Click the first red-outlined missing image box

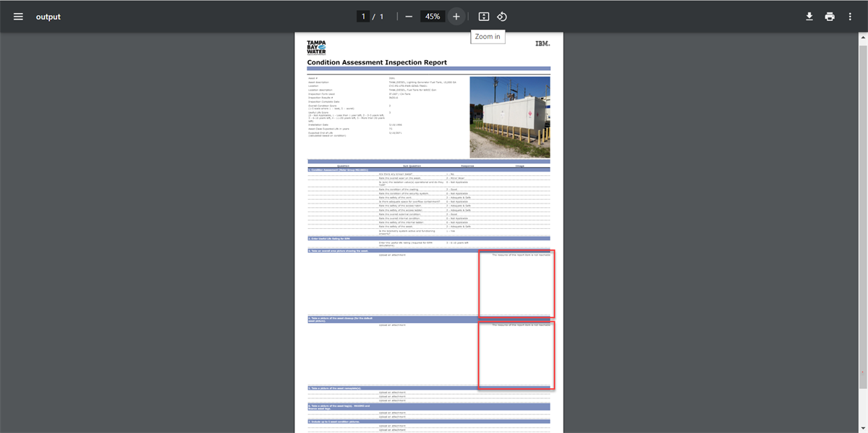point(516,284)
